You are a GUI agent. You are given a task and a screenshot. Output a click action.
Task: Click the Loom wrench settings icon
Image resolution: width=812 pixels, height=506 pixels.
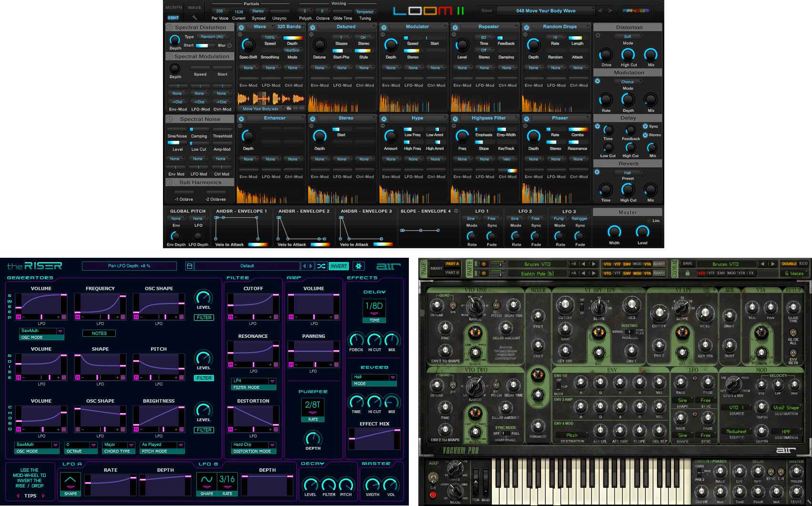194,18
